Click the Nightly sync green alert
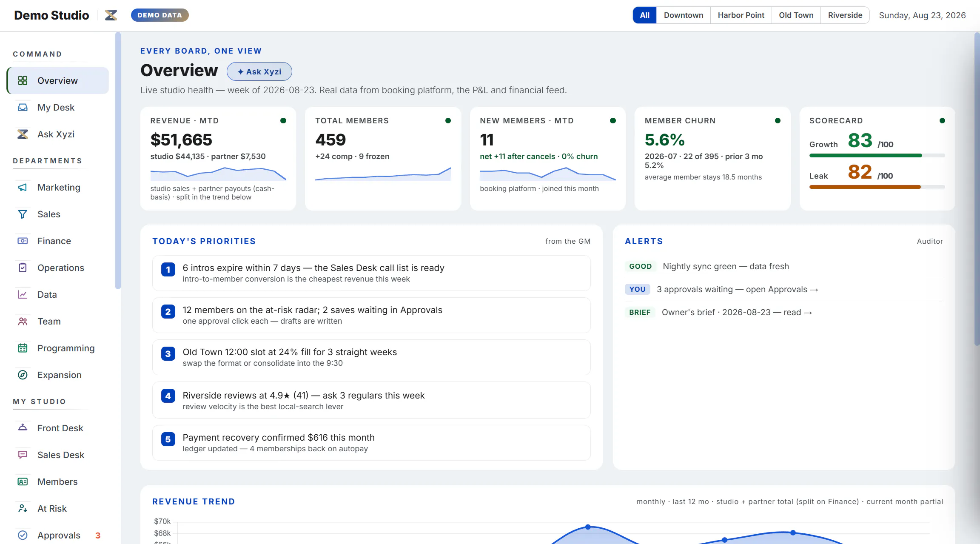 tap(784, 266)
